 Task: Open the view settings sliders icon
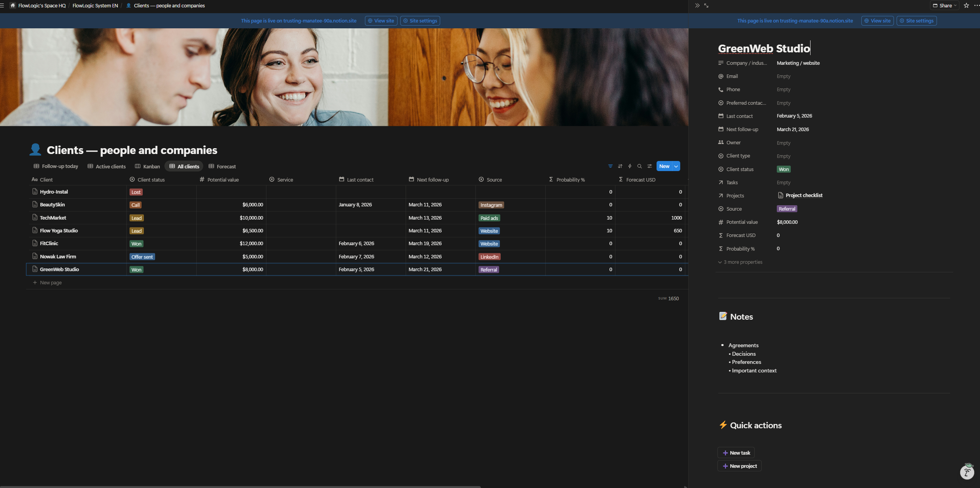coord(650,166)
